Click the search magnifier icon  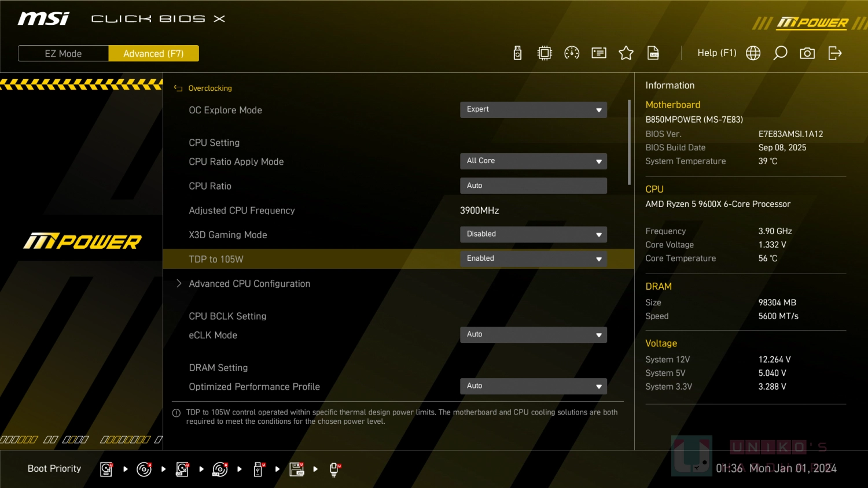pos(780,53)
